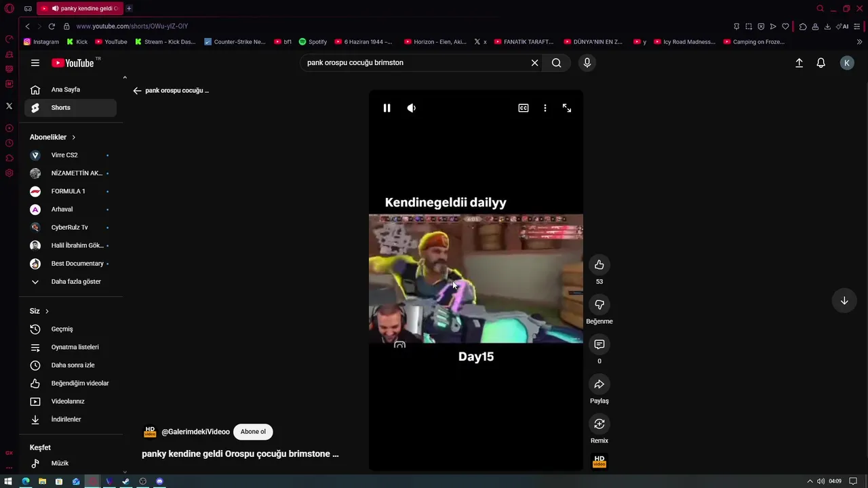The width and height of the screenshot is (868, 488).
Task: Open Steam from the taskbar
Action: tap(126, 481)
